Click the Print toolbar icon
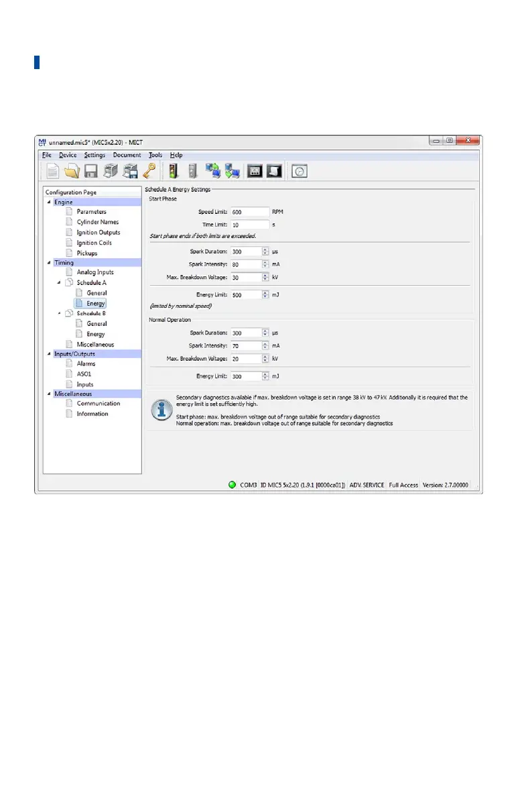Image resolution: width=532 pixels, height=798 pixels. 111,171
